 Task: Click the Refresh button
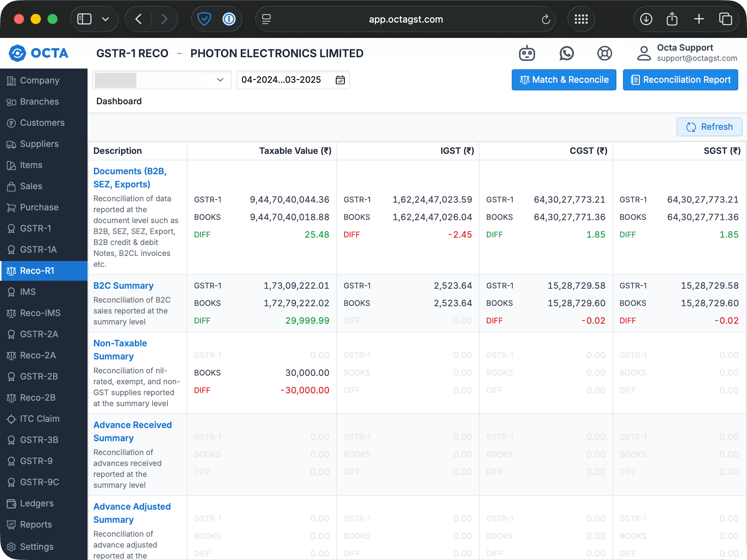point(709,127)
